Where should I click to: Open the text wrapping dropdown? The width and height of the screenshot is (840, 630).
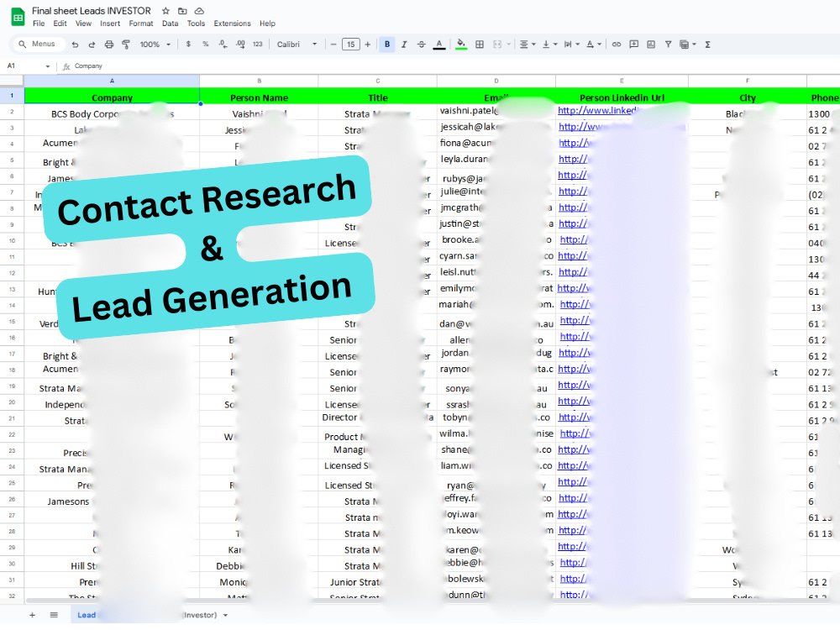pyautogui.click(x=571, y=45)
